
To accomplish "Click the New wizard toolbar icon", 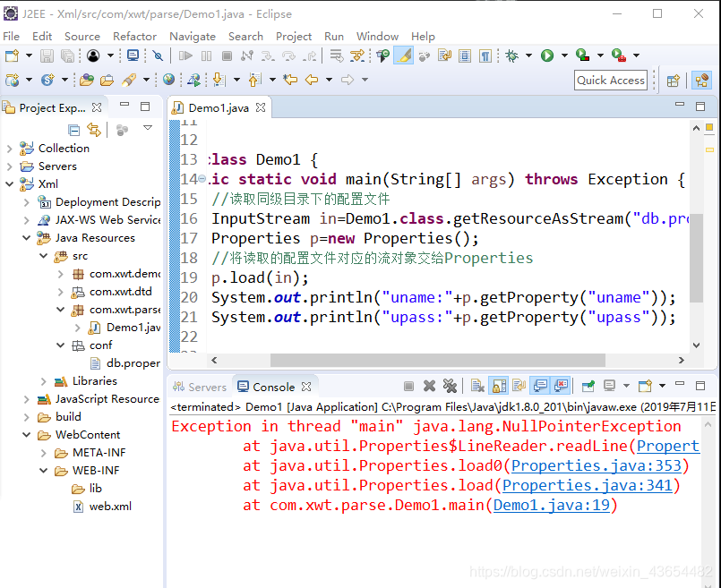I will pos(12,55).
